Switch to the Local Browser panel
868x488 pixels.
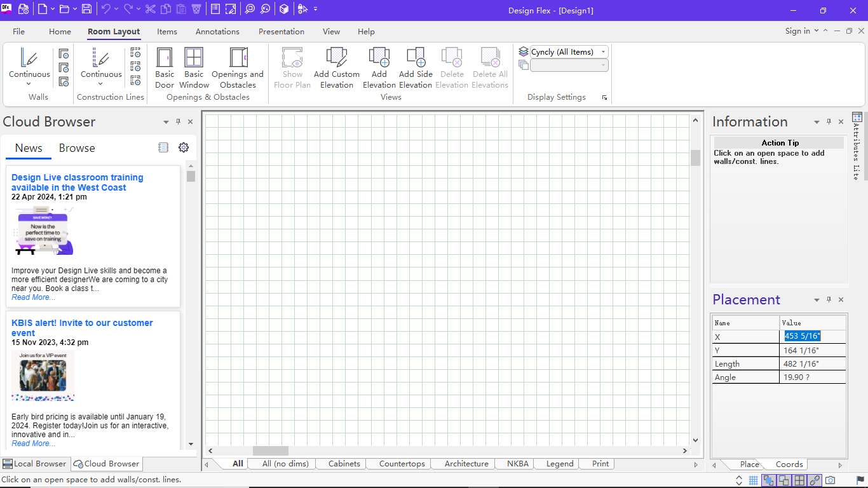point(34,464)
